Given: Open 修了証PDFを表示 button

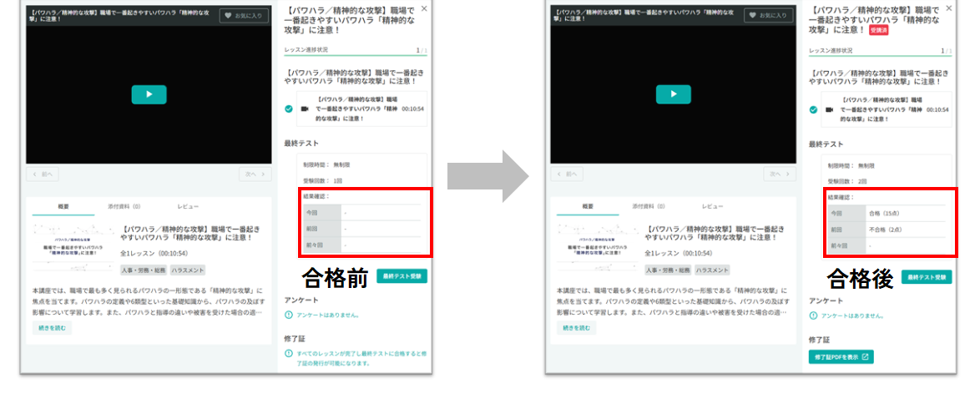Looking at the screenshot, I should (841, 357).
